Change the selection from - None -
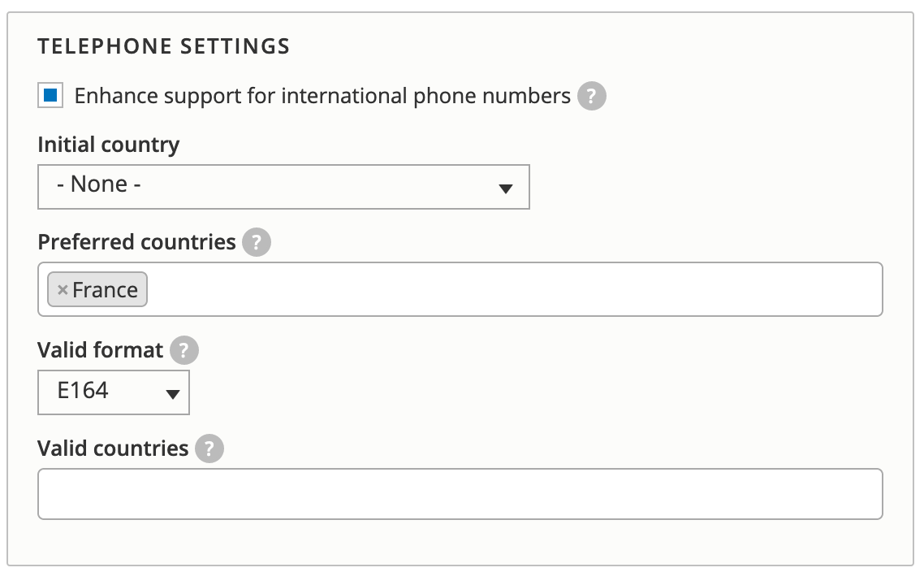Image resolution: width=924 pixels, height=585 pixels. point(283,187)
